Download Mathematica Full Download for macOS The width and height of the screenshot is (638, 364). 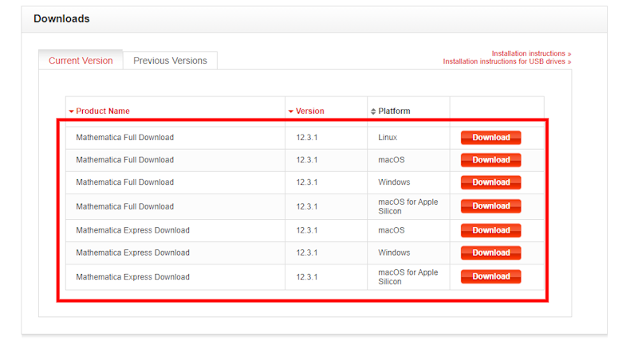click(x=490, y=160)
